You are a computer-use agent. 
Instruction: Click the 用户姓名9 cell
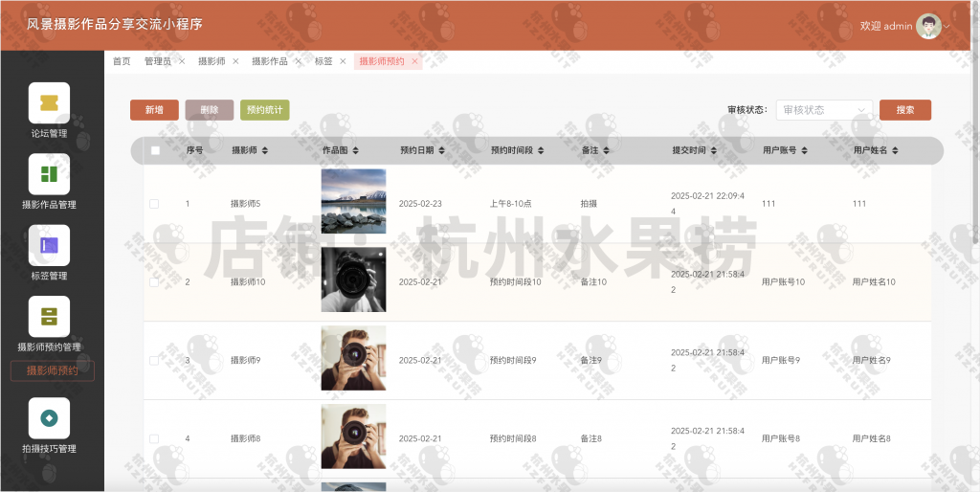tap(871, 361)
